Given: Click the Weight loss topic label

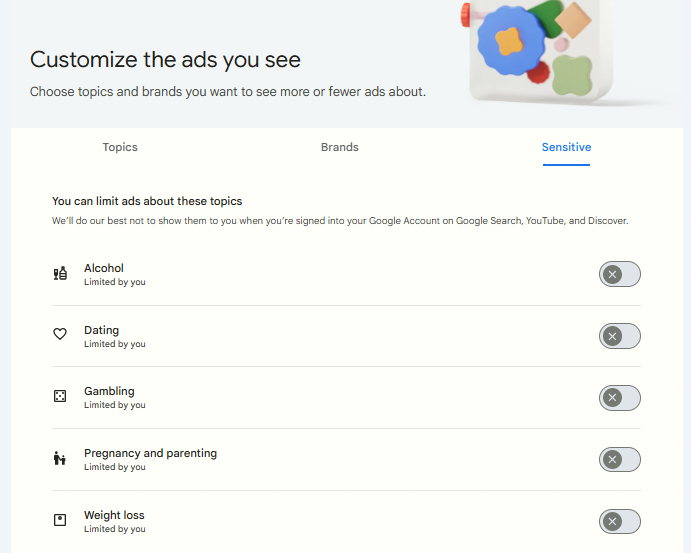Looking at the screenshot, I should pyautogui.click(x=114, y=515).
